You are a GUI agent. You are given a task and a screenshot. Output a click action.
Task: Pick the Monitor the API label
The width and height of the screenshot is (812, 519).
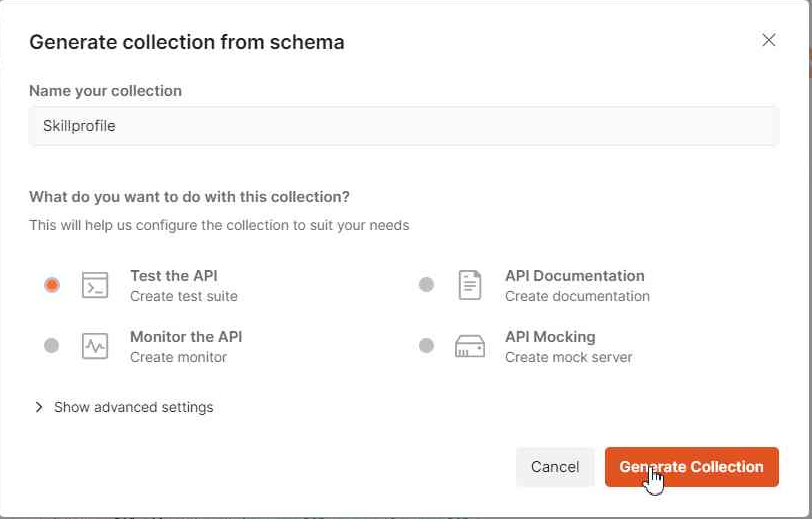[186, 337]
